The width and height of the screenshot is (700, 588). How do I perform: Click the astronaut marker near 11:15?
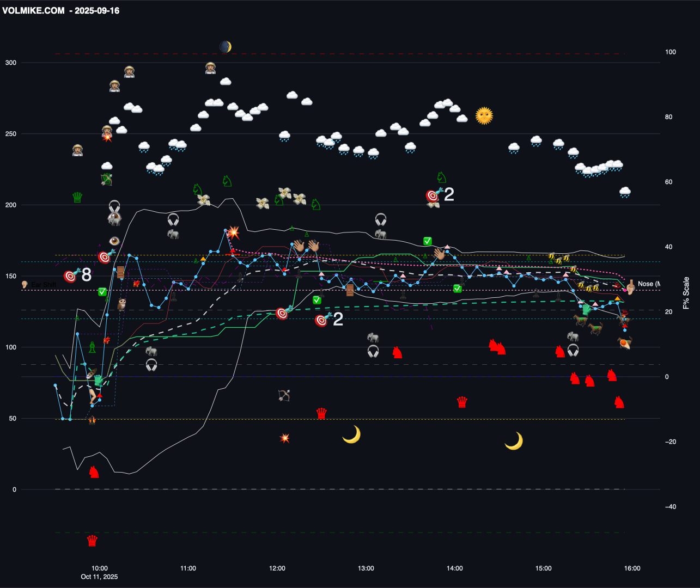point(211,68)
